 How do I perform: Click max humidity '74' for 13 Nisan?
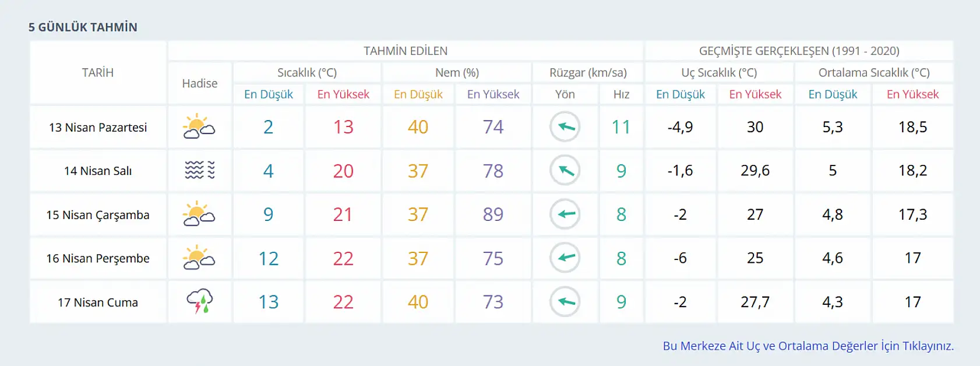pos(493,126)
